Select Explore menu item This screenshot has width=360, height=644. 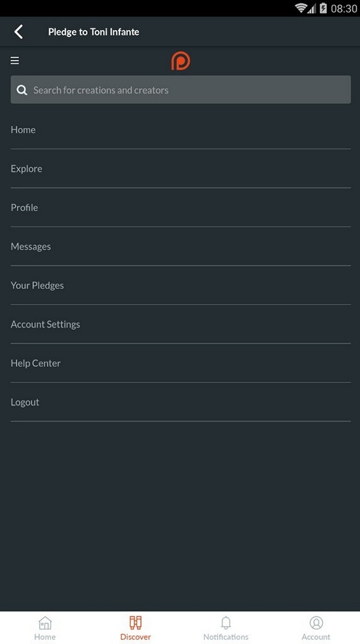tap(181, 169)
